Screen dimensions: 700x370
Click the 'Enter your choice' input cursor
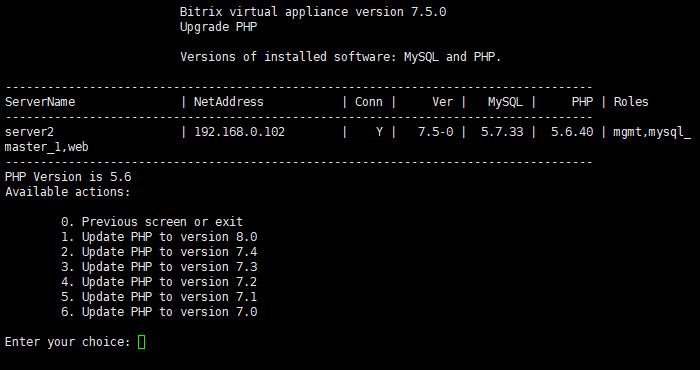142,342
